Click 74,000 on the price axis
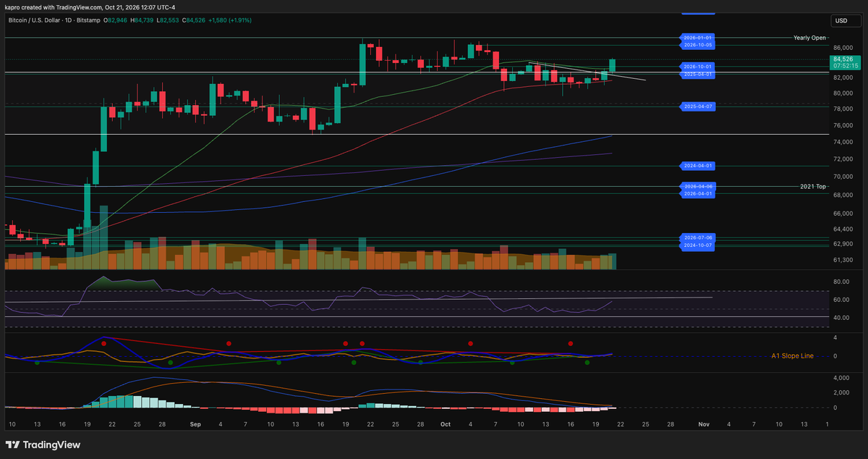 [843, 141]
